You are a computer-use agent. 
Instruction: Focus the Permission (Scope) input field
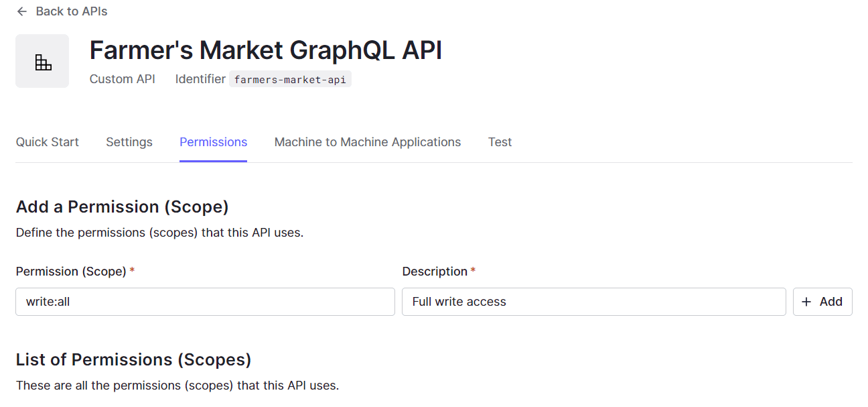click(205, 302)
